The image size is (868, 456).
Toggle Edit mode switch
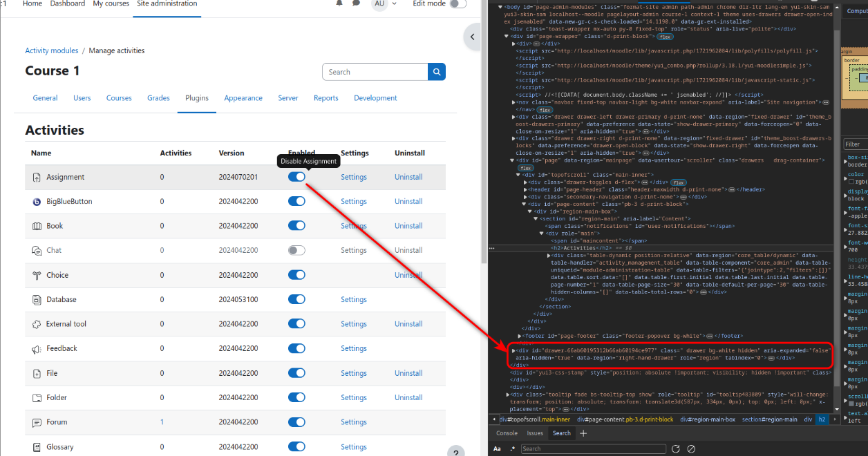pyautogui.click(x=457, y=3)
